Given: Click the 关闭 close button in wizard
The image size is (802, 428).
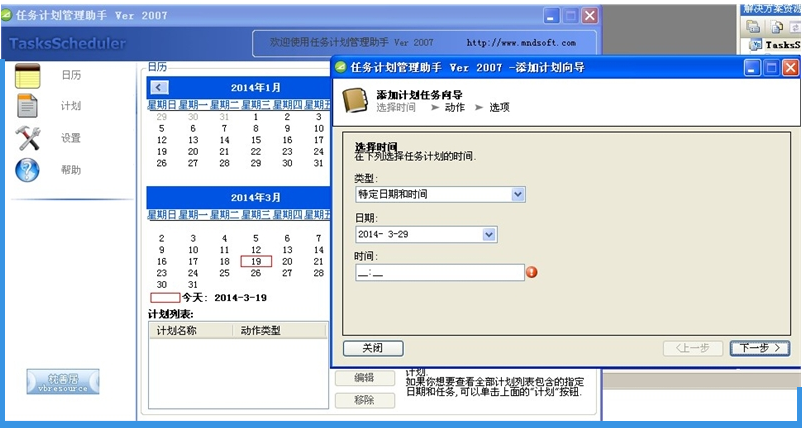Looking at the screenshot, I should [373, 348].
